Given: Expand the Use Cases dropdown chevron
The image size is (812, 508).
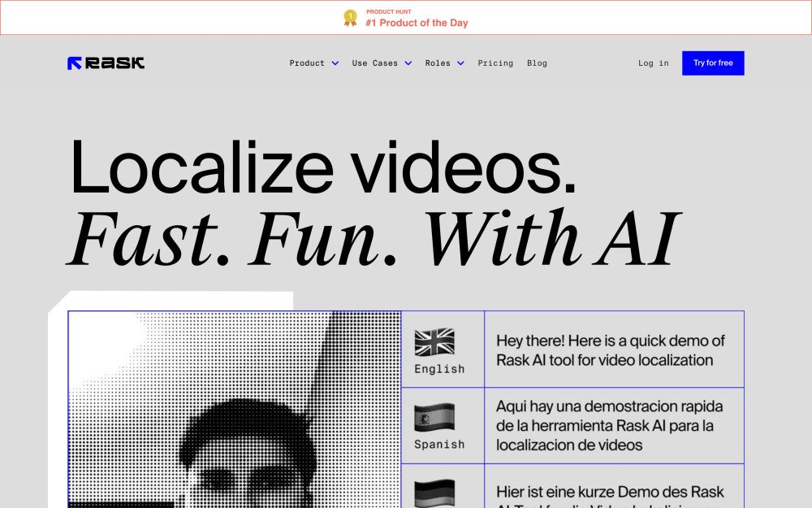Looking at the screenshot, I should click(x=408, y=63).
